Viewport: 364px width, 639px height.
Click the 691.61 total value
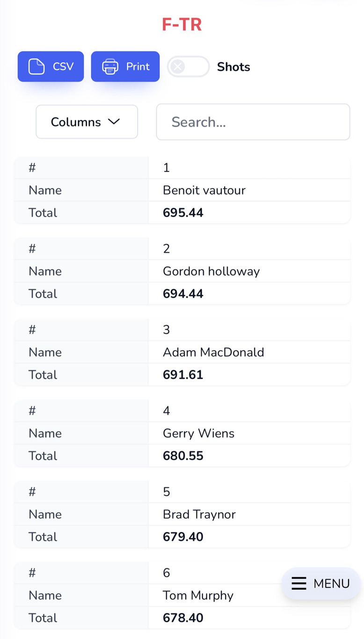pyautogui.click(x=183, y=375)
